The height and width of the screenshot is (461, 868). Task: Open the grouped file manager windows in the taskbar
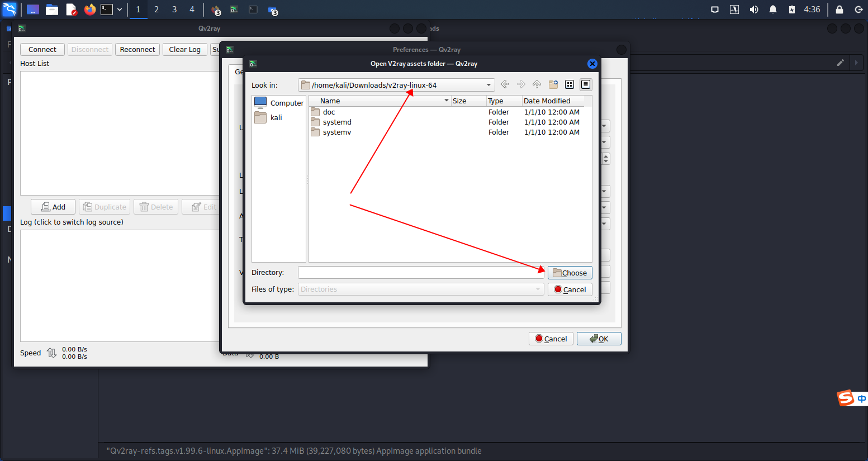click(273, 10)
